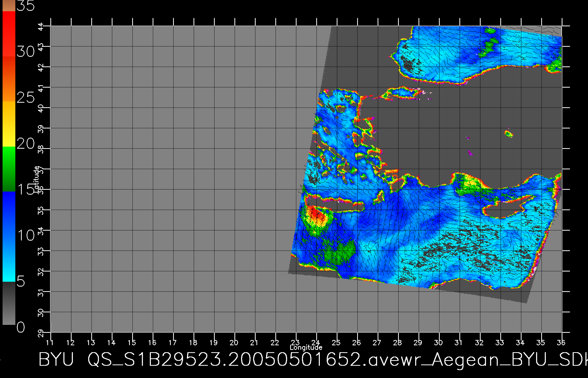The width and height of the screenshot is (588, 378).
Task: Click latitude tick label 40
Action: tap(41, 109)
